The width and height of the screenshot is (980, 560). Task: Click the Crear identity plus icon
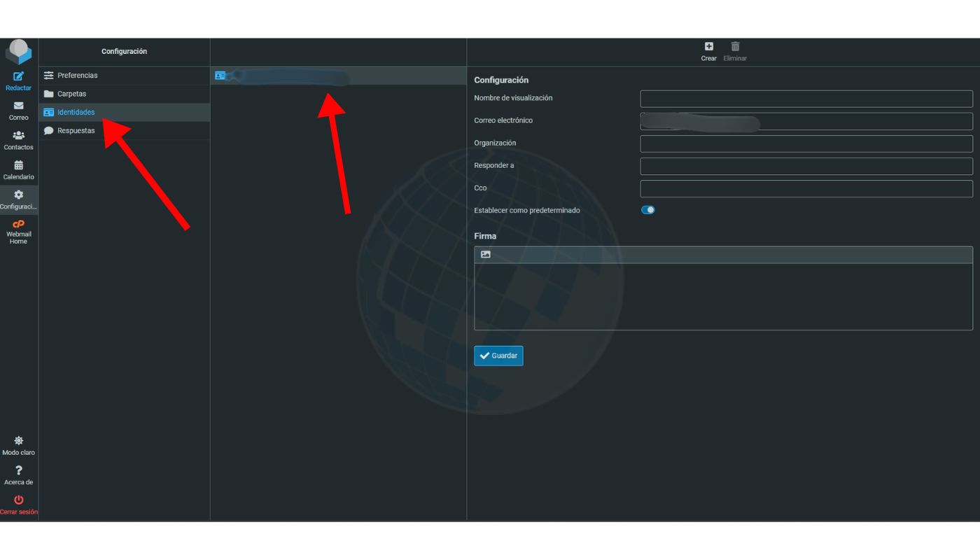[x=708, y=47]
